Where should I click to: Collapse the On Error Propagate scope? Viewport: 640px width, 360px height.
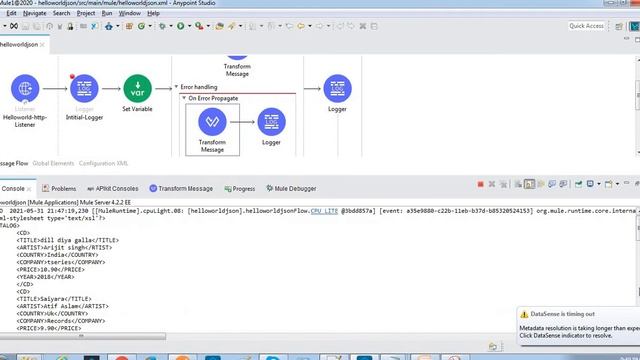[x=184, y=98]
